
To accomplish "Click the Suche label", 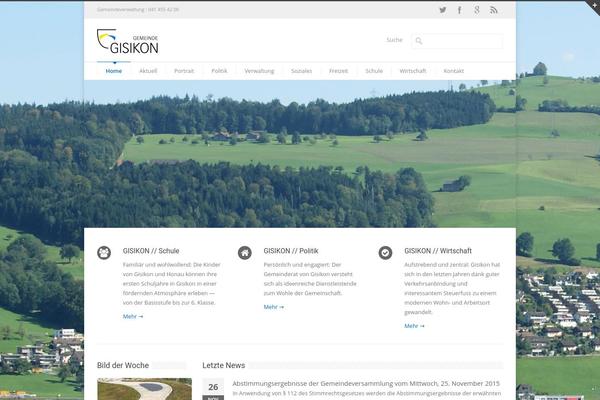I will [x=395, y=40].
